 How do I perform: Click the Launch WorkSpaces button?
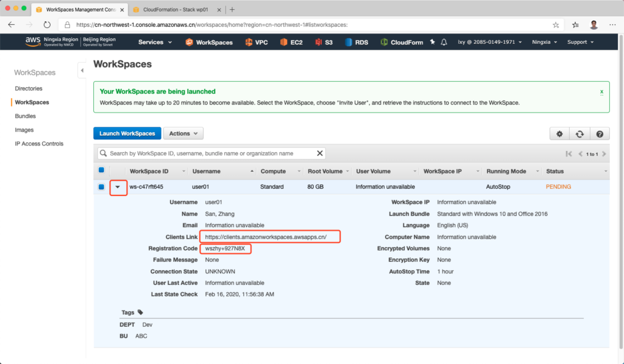click(x=127, y=133)
